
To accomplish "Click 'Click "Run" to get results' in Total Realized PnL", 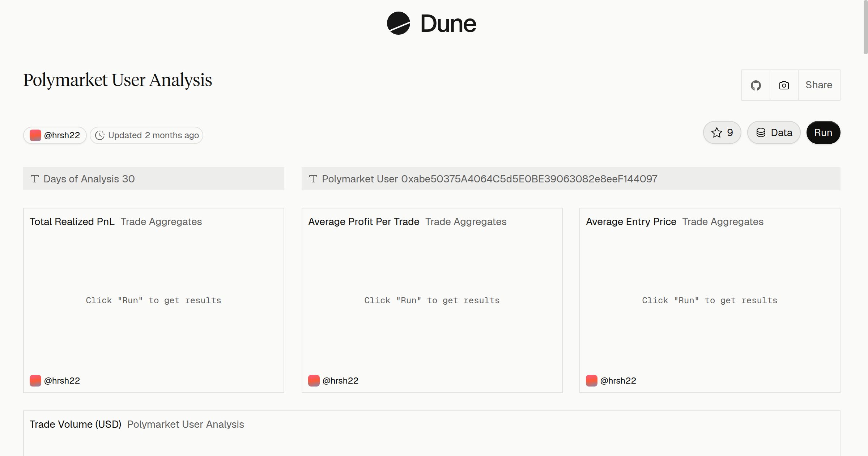I will click(x=153, y=300).
